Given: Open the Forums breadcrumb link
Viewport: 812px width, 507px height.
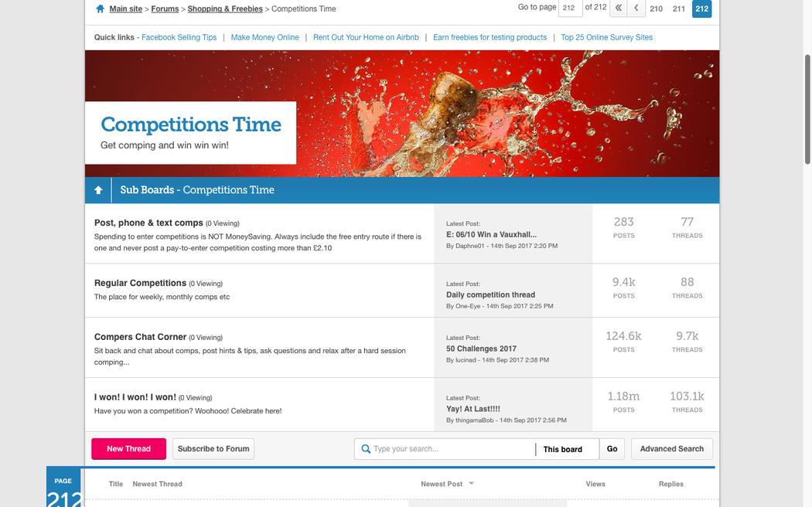Looking at the screenshot, I should coord(165,9).
